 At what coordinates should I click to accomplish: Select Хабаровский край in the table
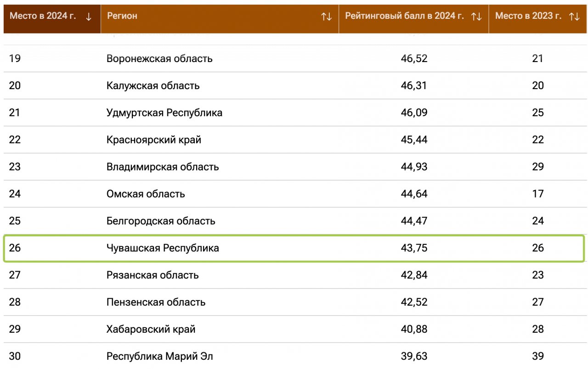click(151, 329)
